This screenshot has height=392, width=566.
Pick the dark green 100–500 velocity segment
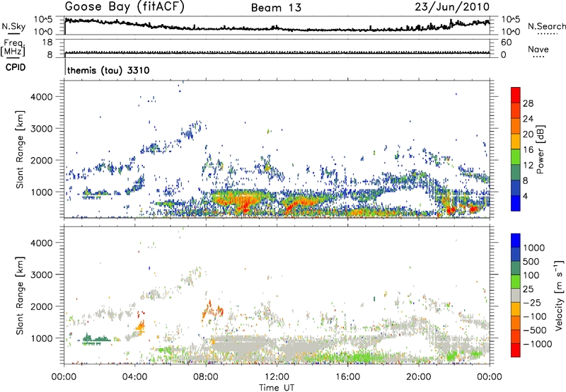pos(516,268)
